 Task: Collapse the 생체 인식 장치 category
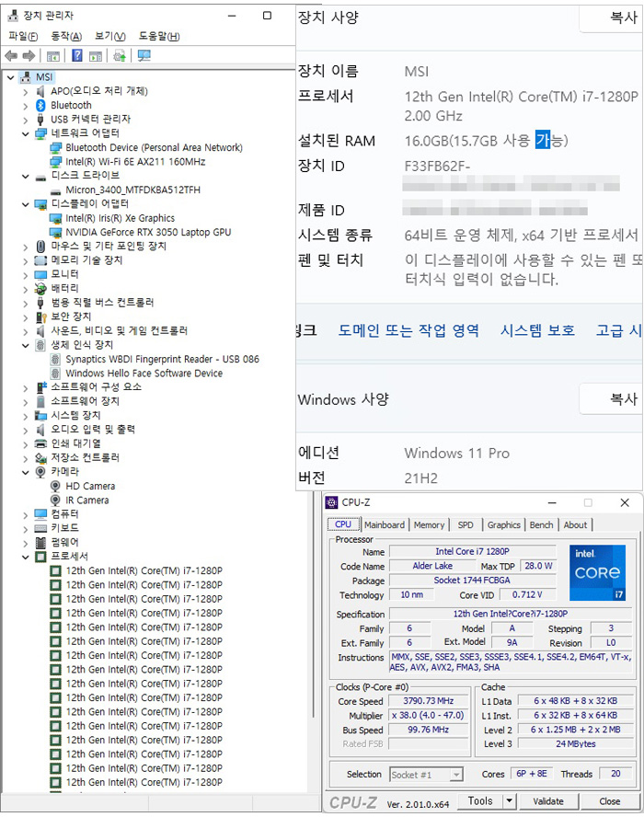(x=26, y=345)
